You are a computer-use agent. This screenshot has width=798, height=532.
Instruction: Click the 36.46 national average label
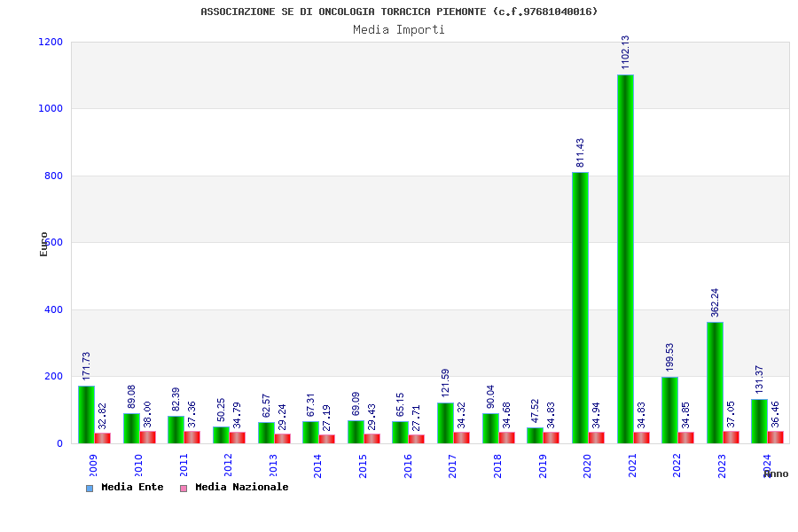[x=776, y=414]
